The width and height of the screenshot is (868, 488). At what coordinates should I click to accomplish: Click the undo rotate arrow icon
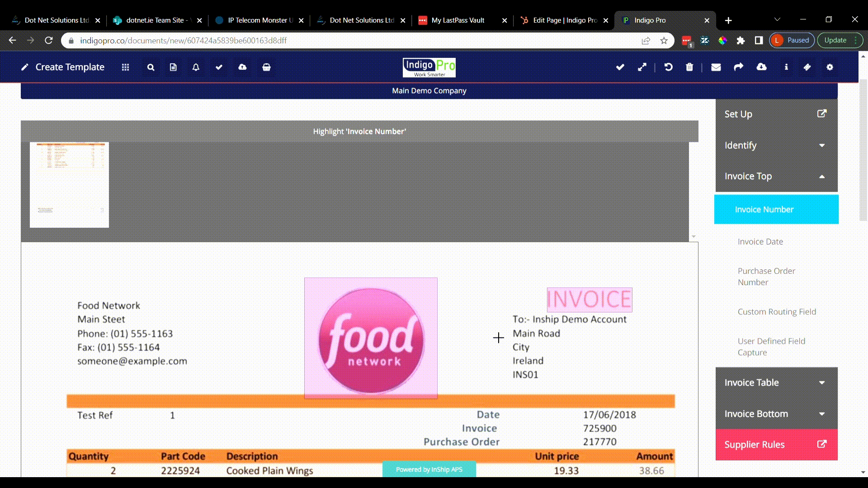(x=668, y=67)
